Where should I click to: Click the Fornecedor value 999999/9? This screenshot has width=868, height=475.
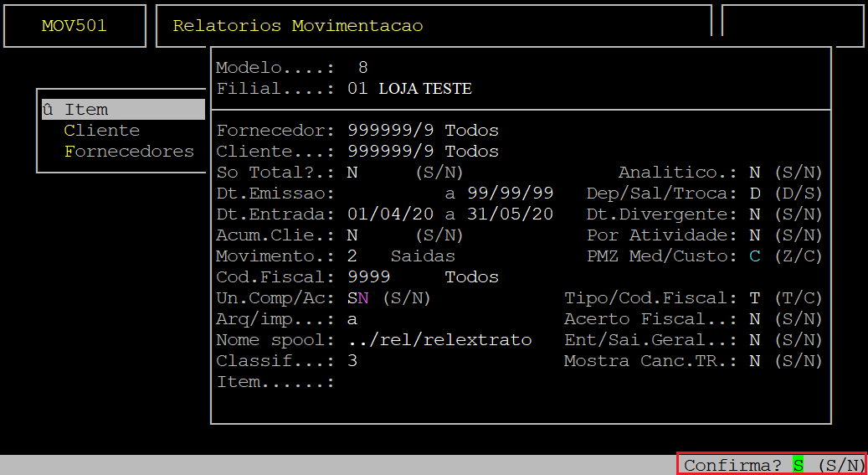pyautogui.click(x=390, y=131)
